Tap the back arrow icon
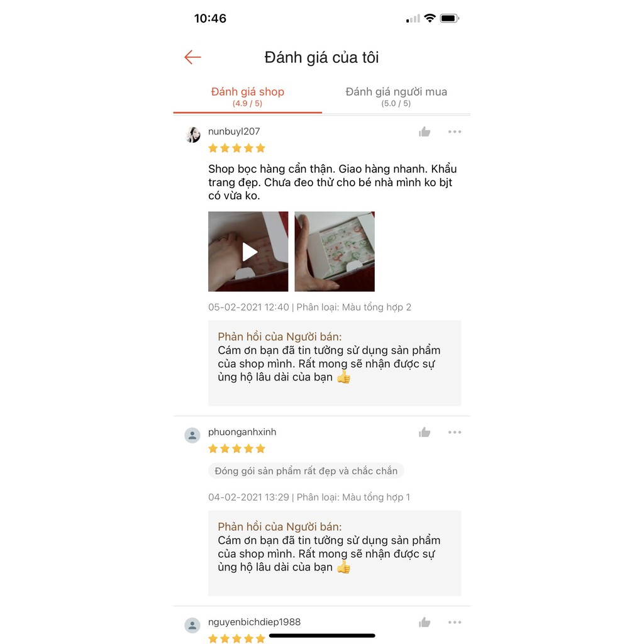The height and width of the screenshot is (644, 644). tap(192, 57)
